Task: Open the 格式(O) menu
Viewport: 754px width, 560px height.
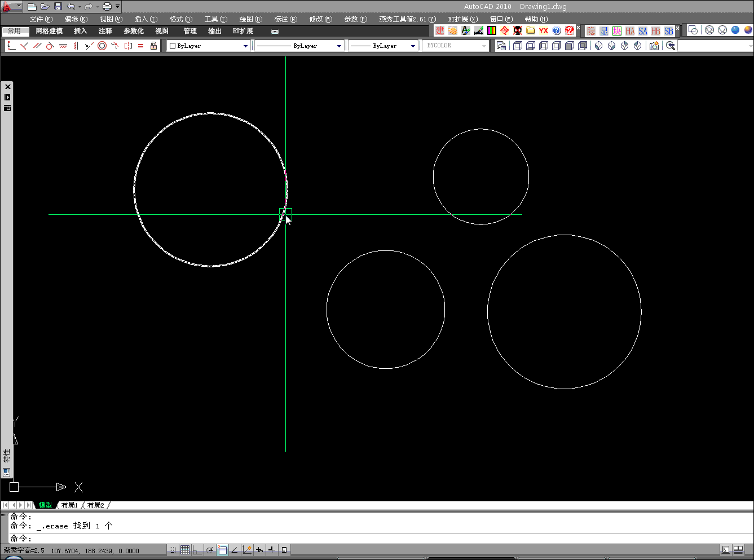Action: 181,19
